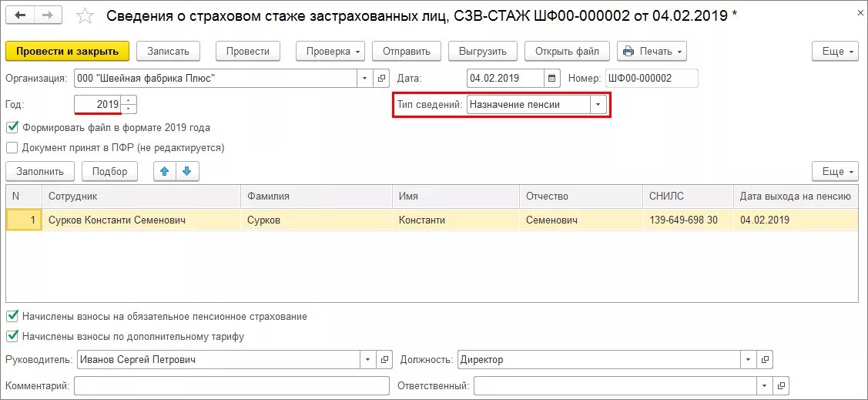Select the СНИЛС cell 139-649-698 30
The height and width of the screenshot is (400, 868).
point(688,220)
